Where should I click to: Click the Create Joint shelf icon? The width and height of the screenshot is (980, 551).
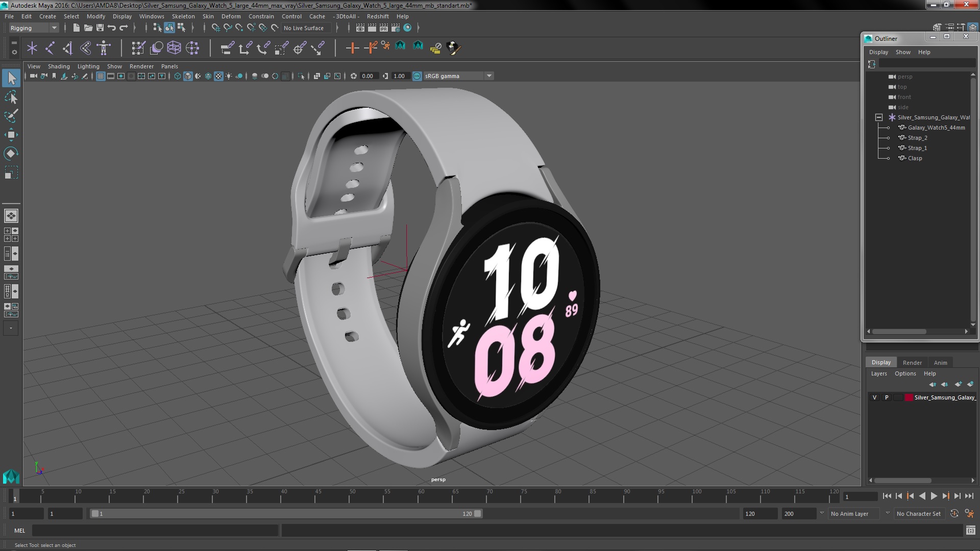click(x=50, y=48)
